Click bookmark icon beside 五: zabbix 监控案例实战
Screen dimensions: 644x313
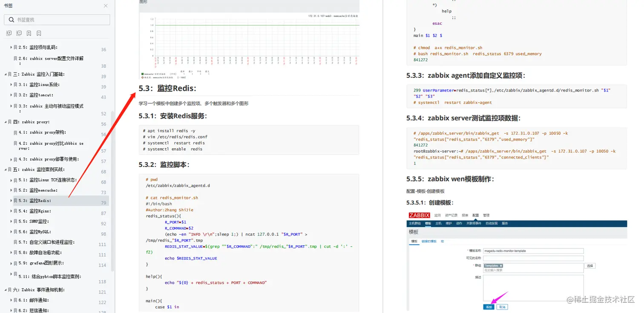point(10,169)
